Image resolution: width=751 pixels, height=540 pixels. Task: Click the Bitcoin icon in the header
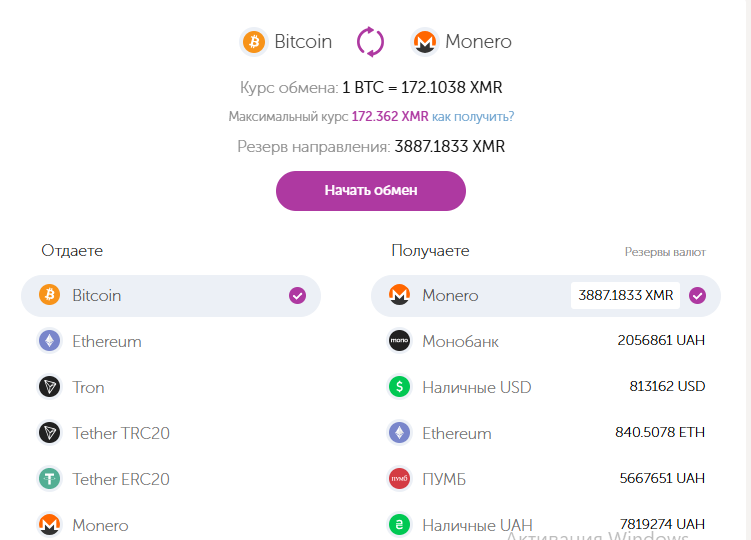pos(254,42)
